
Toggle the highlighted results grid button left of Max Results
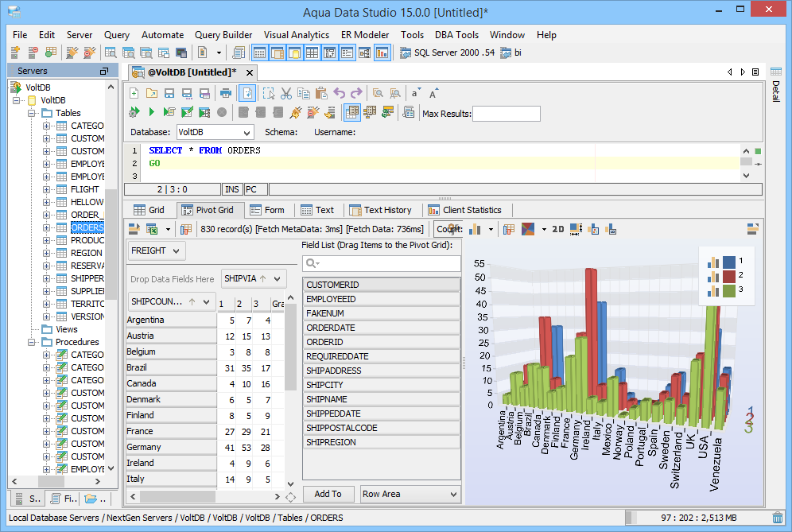coord(352,112)
